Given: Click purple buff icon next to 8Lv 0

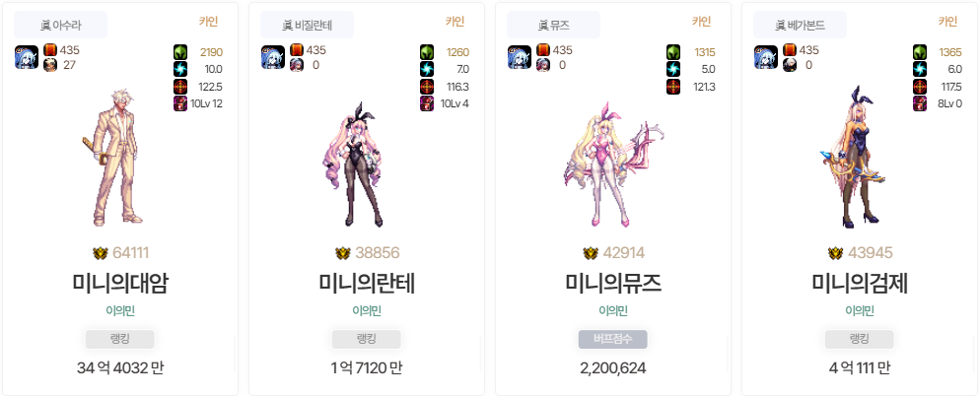Looking at the screenshot, I should click(920, 103).
